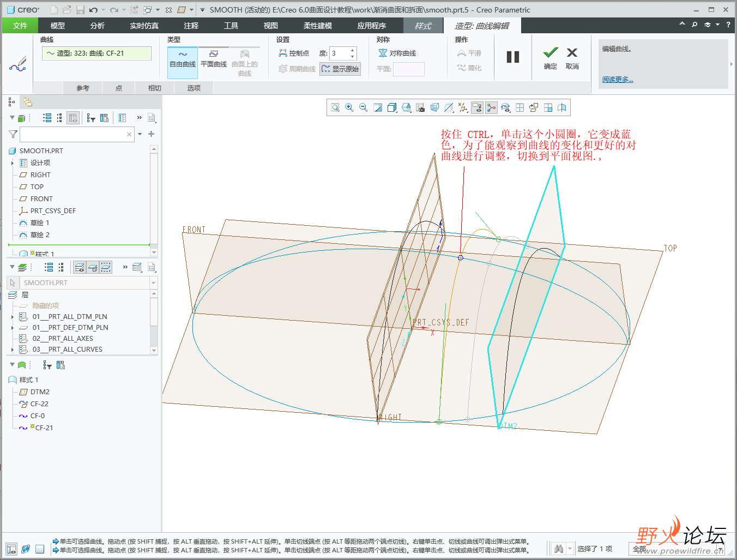The height and width of the screenshot is (560, 737).
Task: Click last graphics toolbar mirror-plane icon
Action: (x=562, y=107)
